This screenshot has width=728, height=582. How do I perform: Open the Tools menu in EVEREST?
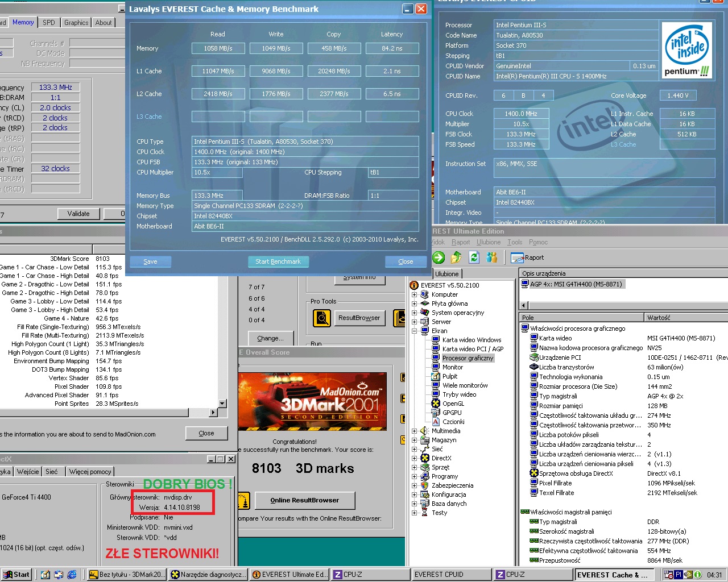[x=515, y=242]
